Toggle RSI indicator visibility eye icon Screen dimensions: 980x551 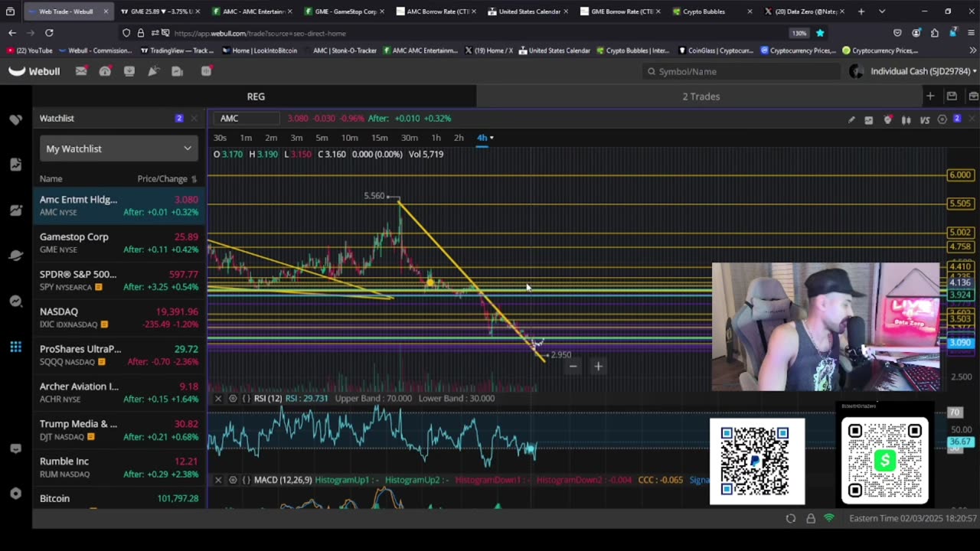[233, 399]
